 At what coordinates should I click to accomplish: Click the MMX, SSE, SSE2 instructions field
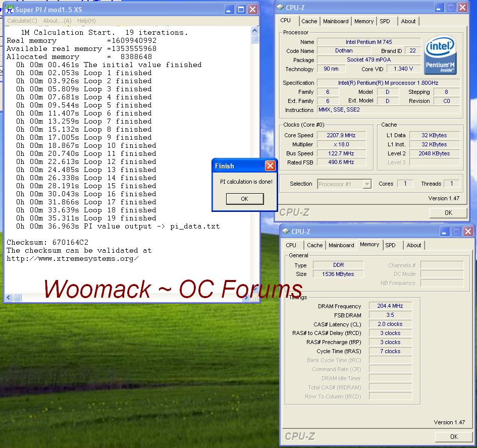click(x=389, y=110)
